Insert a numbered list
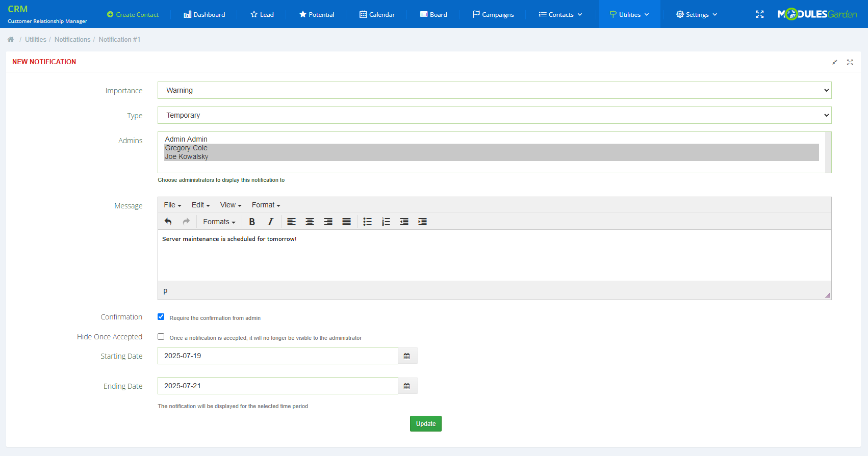 386,222
